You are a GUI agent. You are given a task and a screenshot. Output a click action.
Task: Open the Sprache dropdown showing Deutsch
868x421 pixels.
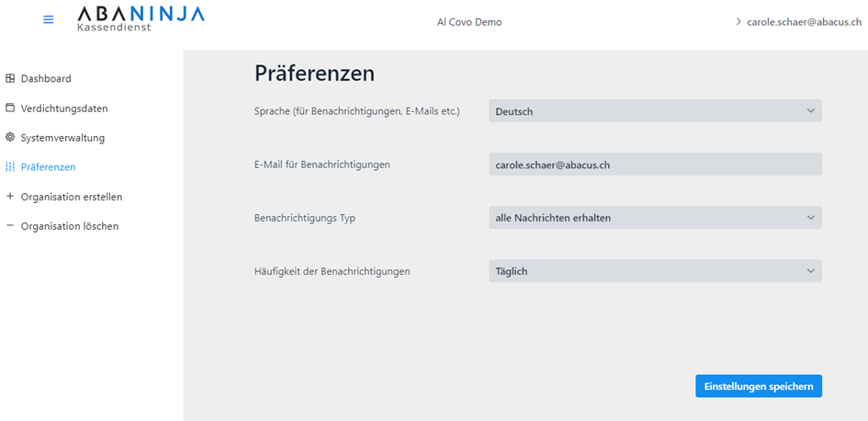coord(655,111)
